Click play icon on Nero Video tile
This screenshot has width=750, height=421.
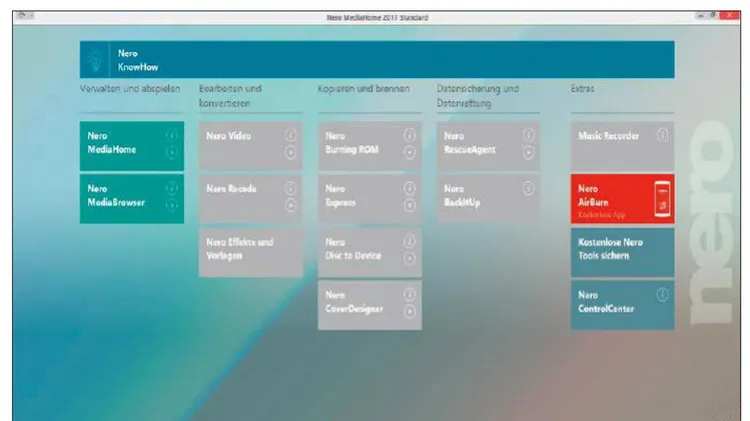coord(290,152)
